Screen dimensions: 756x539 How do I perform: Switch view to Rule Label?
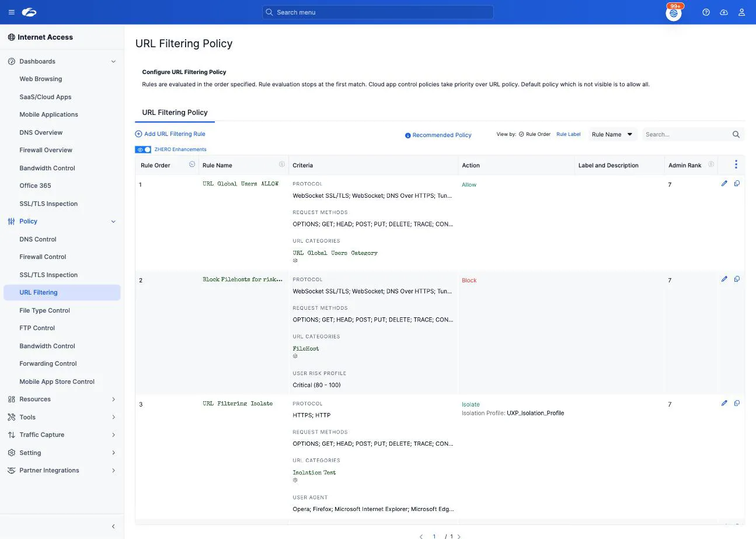568,134
